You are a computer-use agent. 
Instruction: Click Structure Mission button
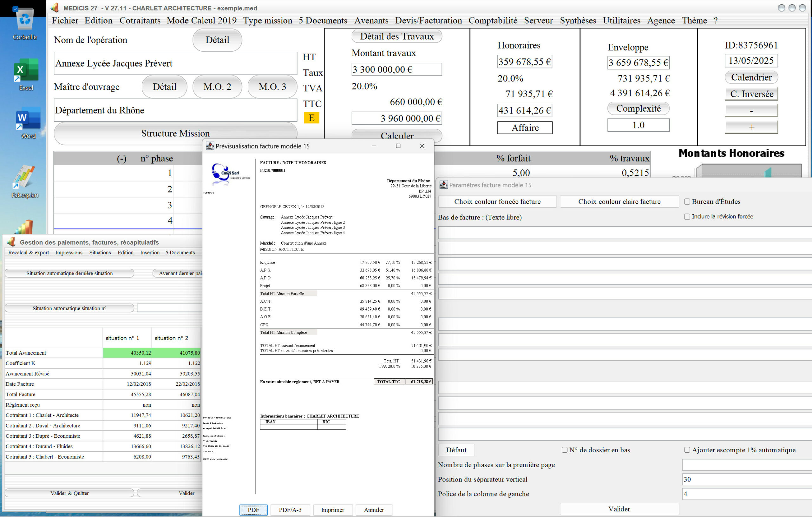(x=175, y=133)
